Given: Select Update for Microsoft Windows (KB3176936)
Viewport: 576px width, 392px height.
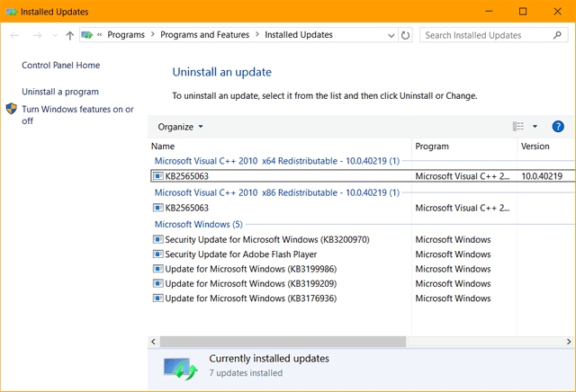Looking at the screenshot, I should [x=363, y=298].
